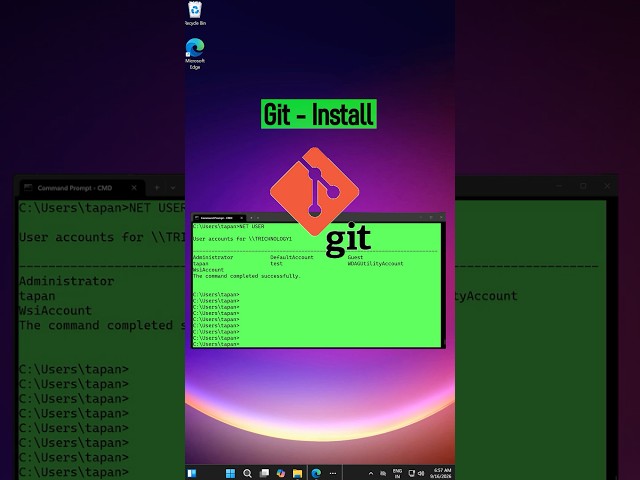Minimize the bright green terminal window
Image resolution: width=640 pixels, height=480 pixels.
421,218
